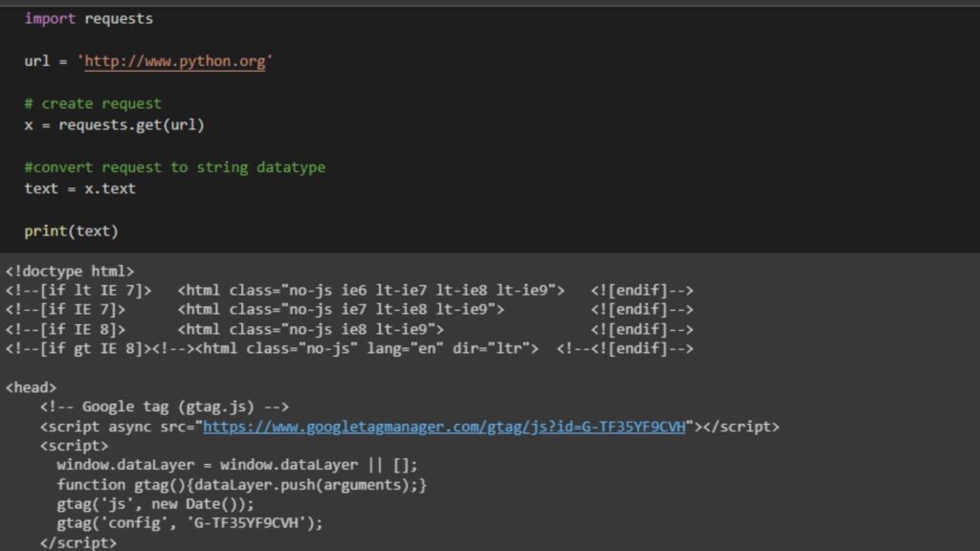Click the 'function gtag()' output line
The width and height of the screenshot is (980, 551).
[x=242, y=485]
